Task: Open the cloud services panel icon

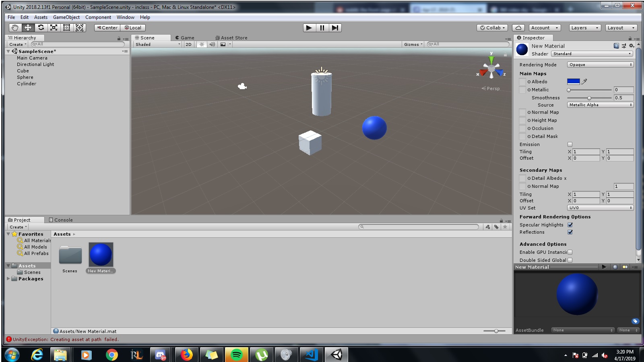Action: (x=518, y=28)
